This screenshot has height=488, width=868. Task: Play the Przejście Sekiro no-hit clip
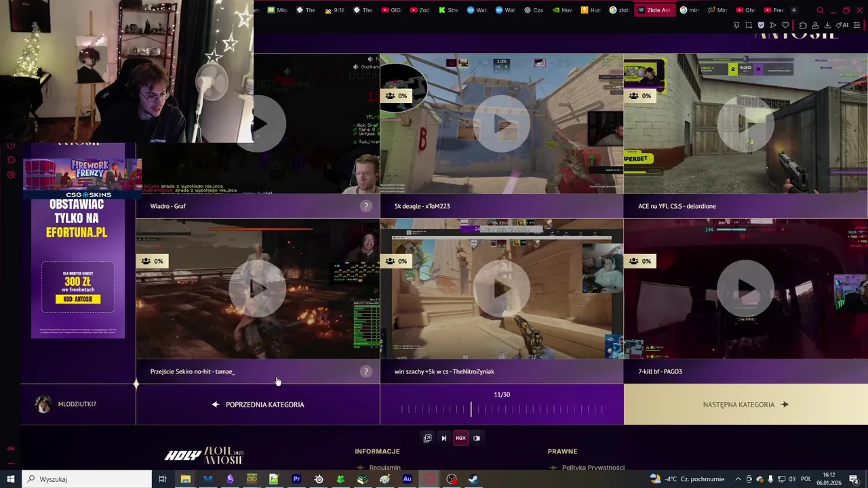258,289
